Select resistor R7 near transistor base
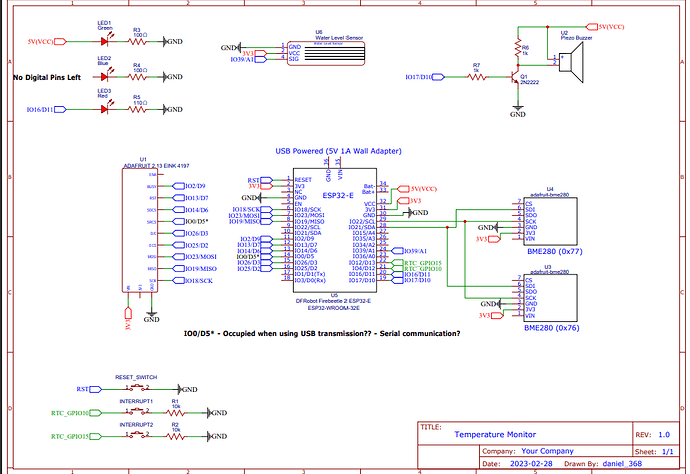The height and width of the screenshot is (474, 690). (477, 77)
